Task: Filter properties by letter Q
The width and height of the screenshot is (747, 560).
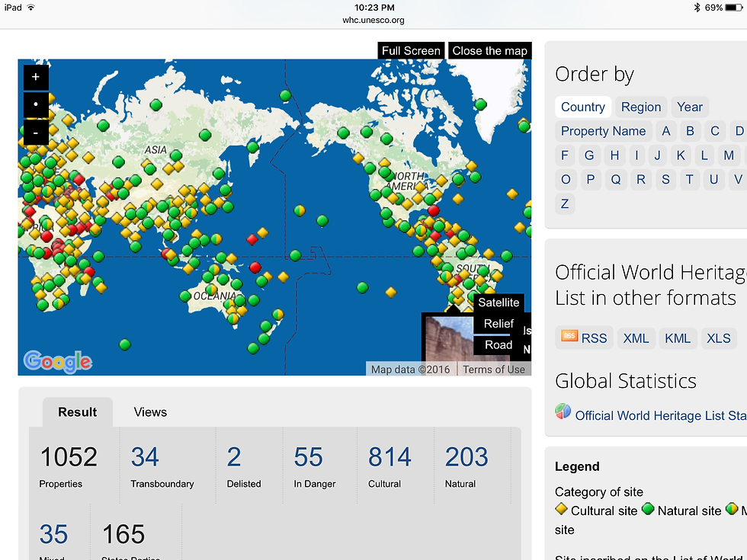Action: [x=616, y=180]
